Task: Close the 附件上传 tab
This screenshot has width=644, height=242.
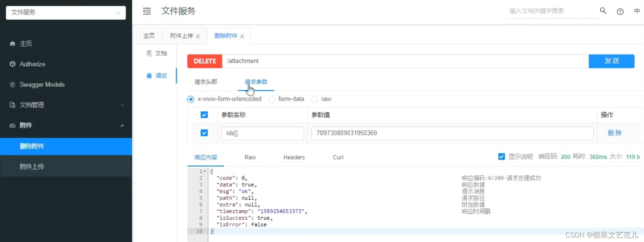Action: pos(198,36)
